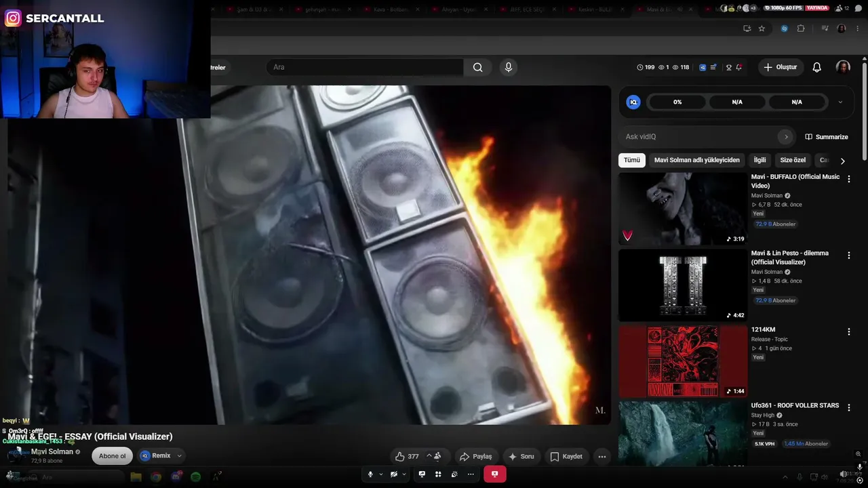Open the YouTube account avatar menu
Image resolution: width=868 pixels, height=488 pixels.
[x=843, y=67]
